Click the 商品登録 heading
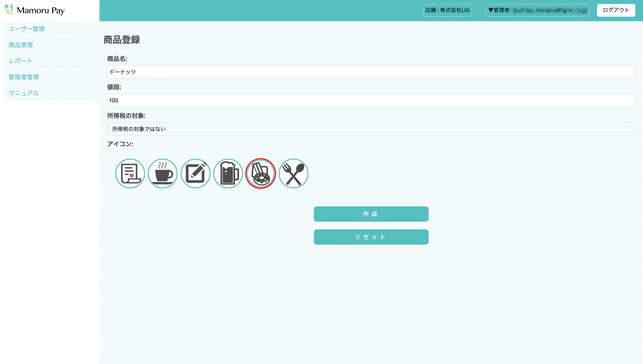Screen dimensions: 643x364 coord(122,40)
